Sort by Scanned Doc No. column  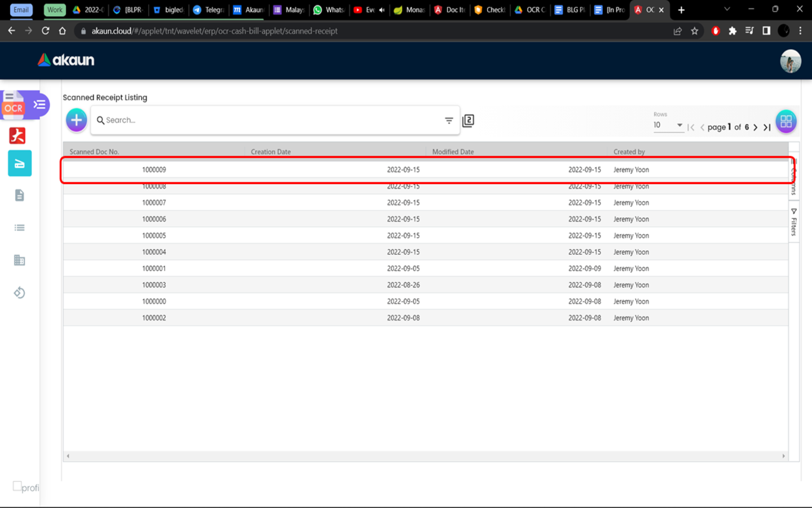[94, 152]
